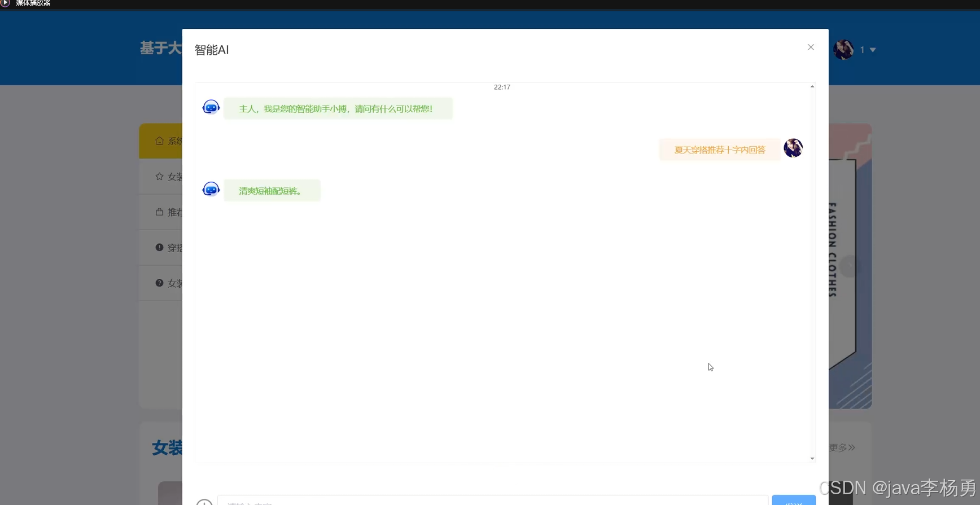Screen dimensions: 980x505
Task: Click the 媒体播放器 window title text
Action: pos(33,3)
